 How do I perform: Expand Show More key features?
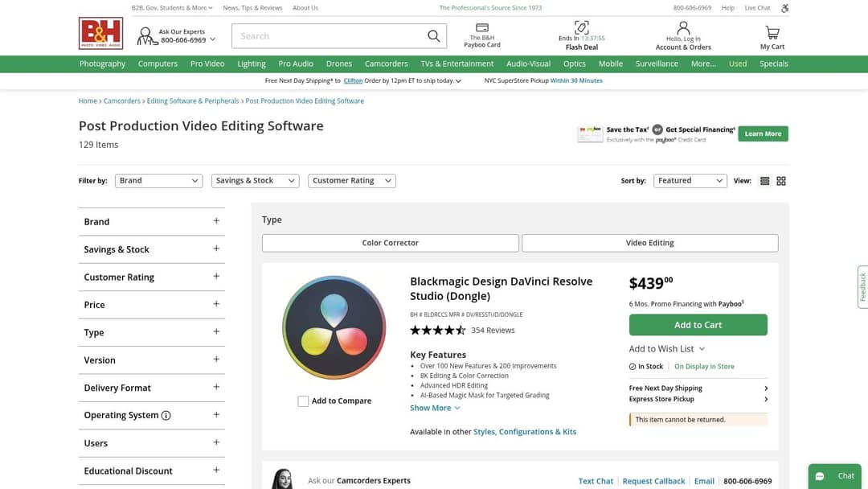click(435, 408)
